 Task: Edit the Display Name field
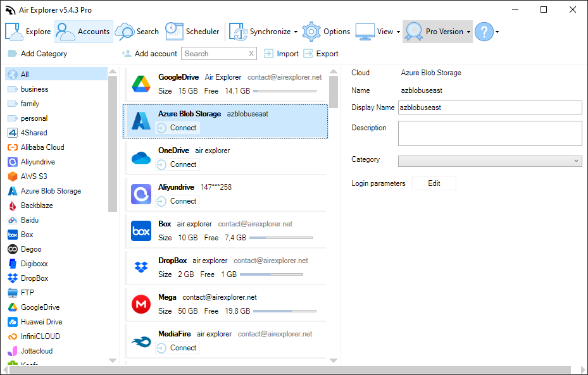(490, 108)
